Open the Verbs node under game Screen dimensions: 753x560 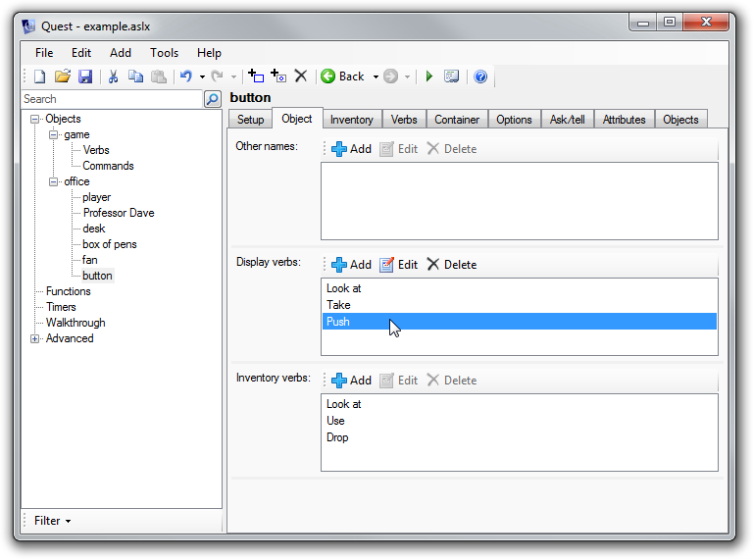(x=96, y=150)
